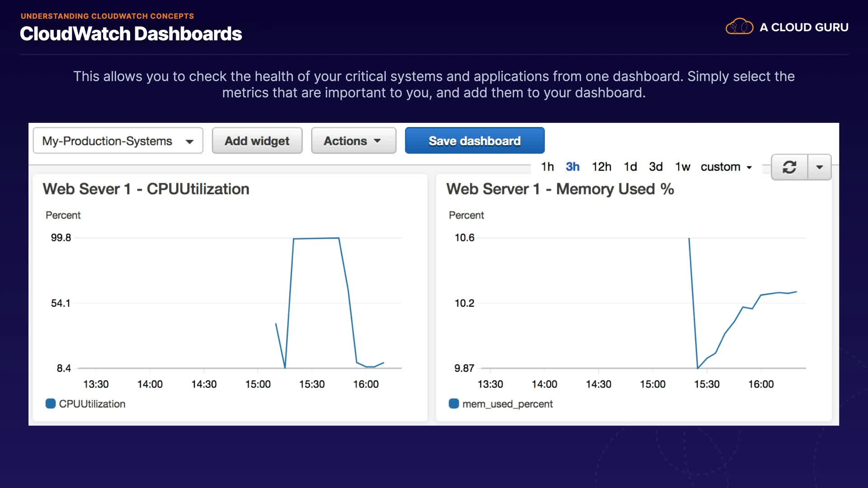Switch to the 12h time range
Image resolution: width=868 pixels, height=488 pixels.
point(601,167)
